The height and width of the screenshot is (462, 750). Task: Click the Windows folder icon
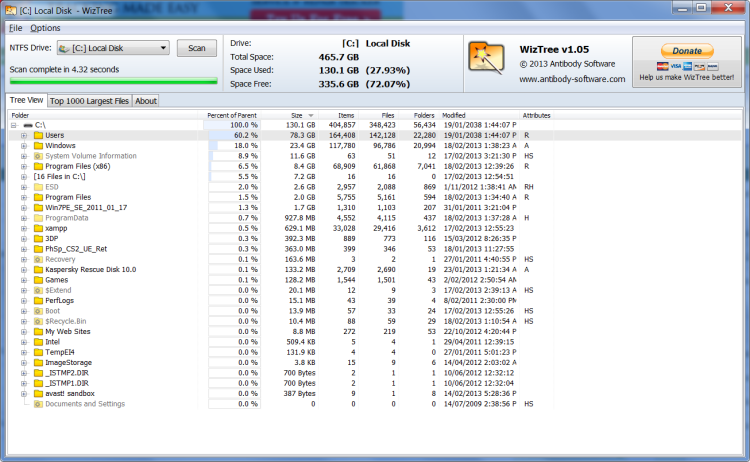39,145
